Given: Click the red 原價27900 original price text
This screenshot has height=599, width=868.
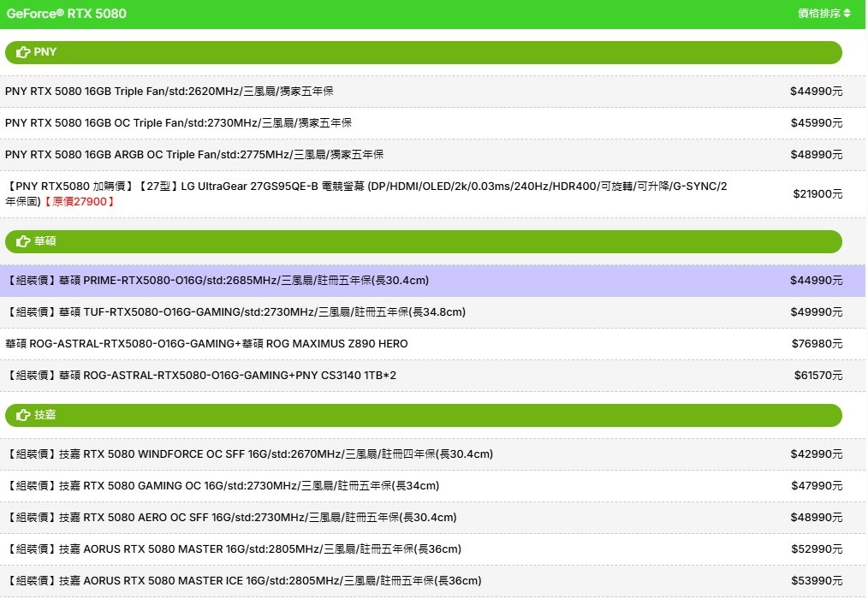Looking at the screenshot, I should [79, 201].
